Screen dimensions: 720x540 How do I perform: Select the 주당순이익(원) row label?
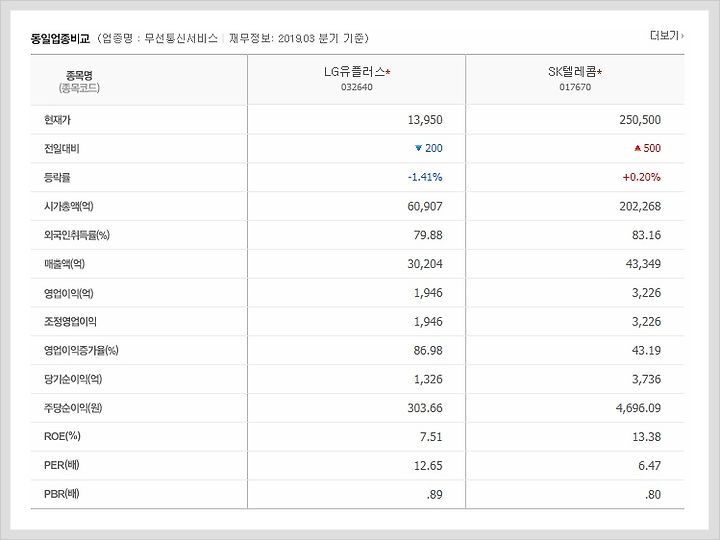73,408
